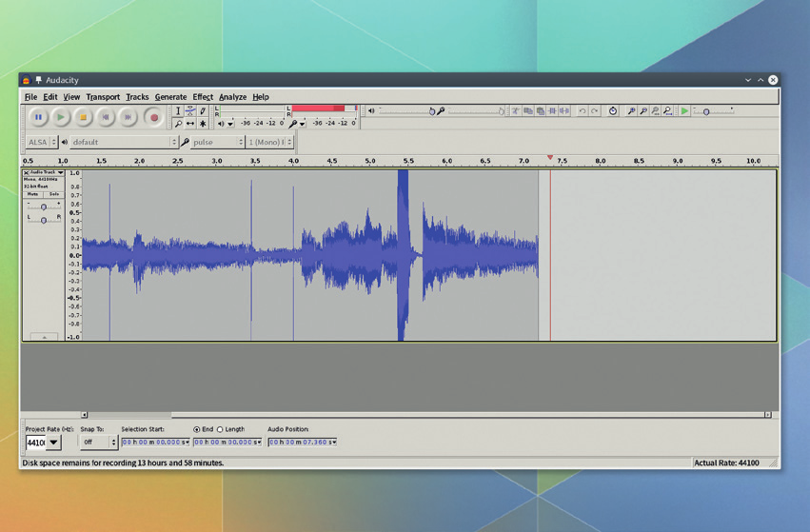The image size is (810, 532).
Task: Select the Multi-tool asterisk icon
Action: coord(203,124)
